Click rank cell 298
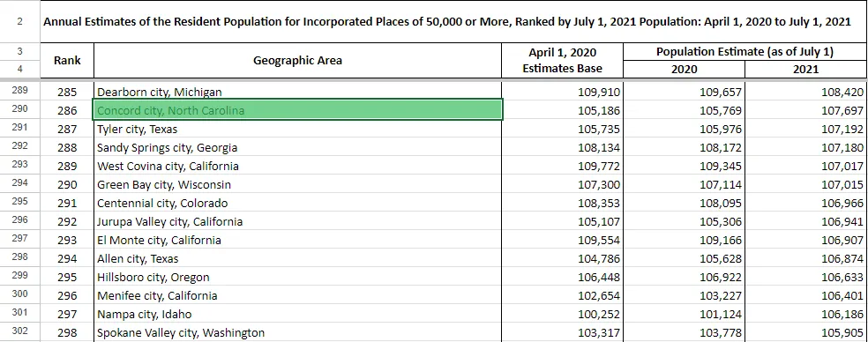 [x=67, y=332]
